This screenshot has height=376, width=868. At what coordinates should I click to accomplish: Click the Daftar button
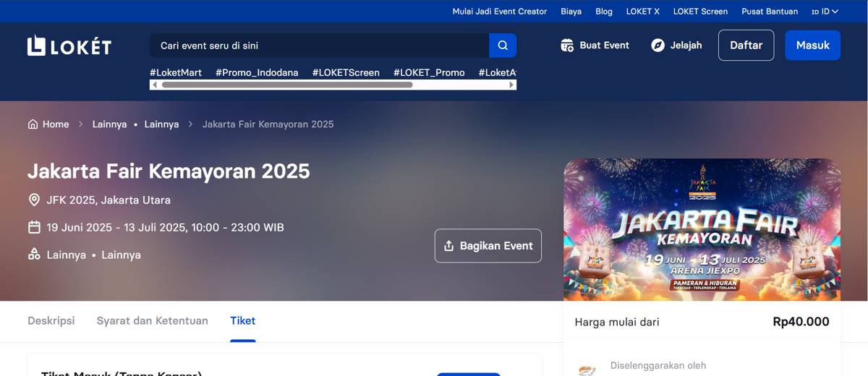(x=746, y=45)
